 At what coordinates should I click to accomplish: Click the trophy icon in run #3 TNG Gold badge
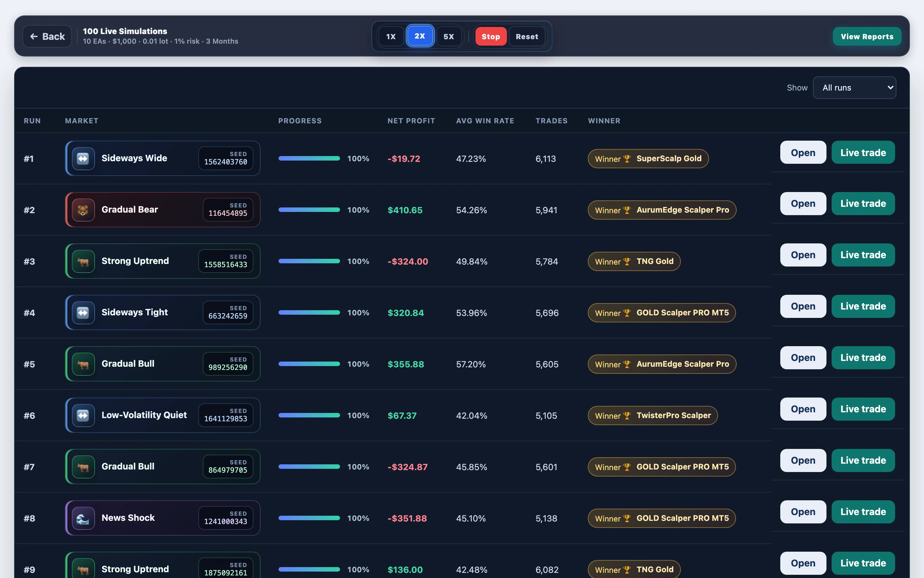click(x=627, y=261)
